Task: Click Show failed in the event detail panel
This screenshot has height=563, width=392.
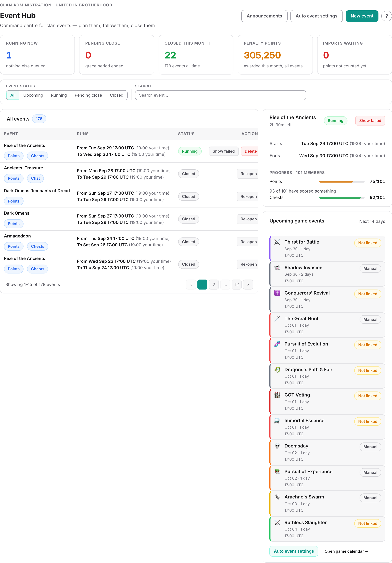Action: pos(370,121)
